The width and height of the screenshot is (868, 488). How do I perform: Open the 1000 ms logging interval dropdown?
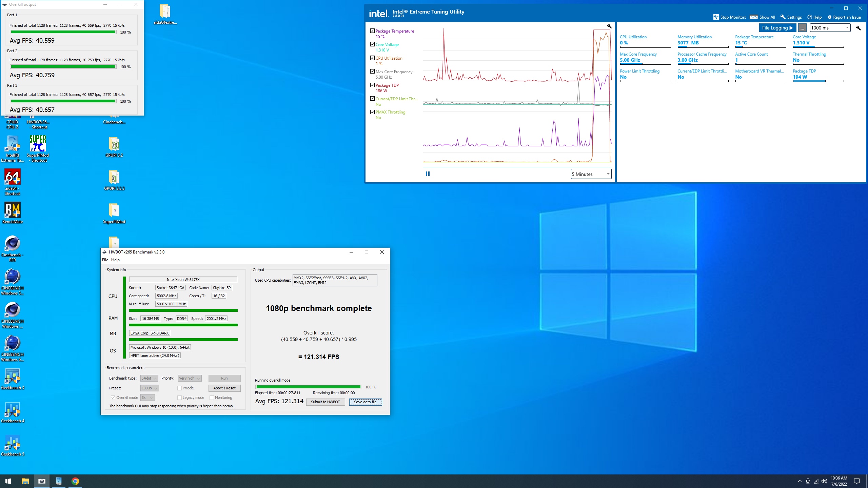pos(830,28)
